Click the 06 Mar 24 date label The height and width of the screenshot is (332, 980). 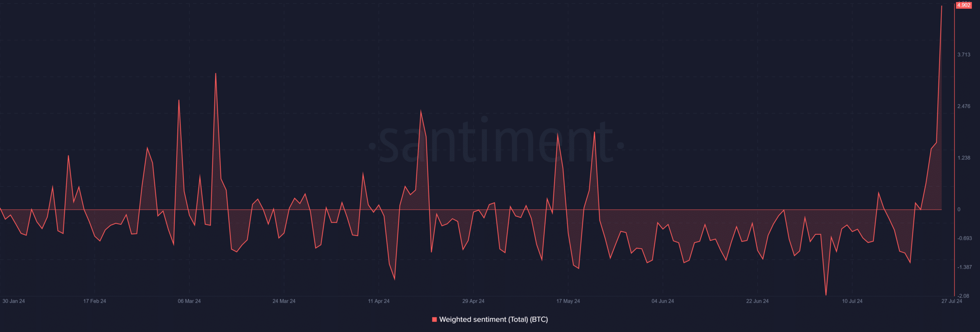click(x=189, y=301)
